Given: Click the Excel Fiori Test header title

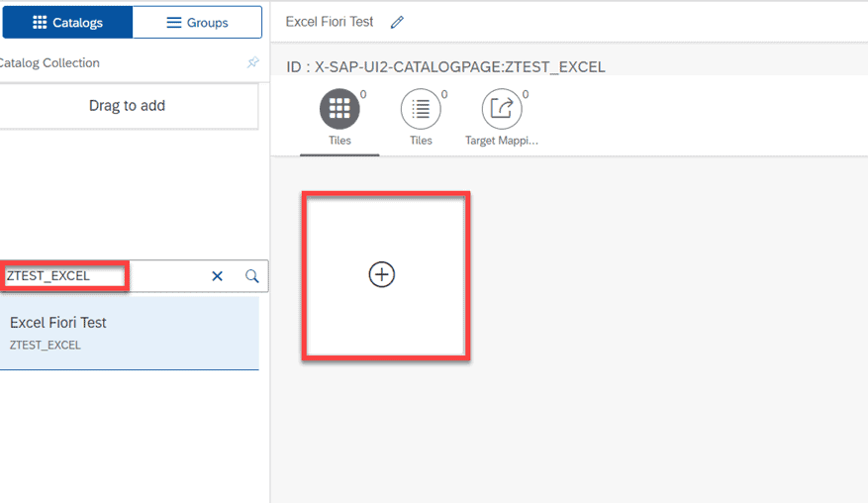Looking at the screenshot, I should [x=330, y=22].
